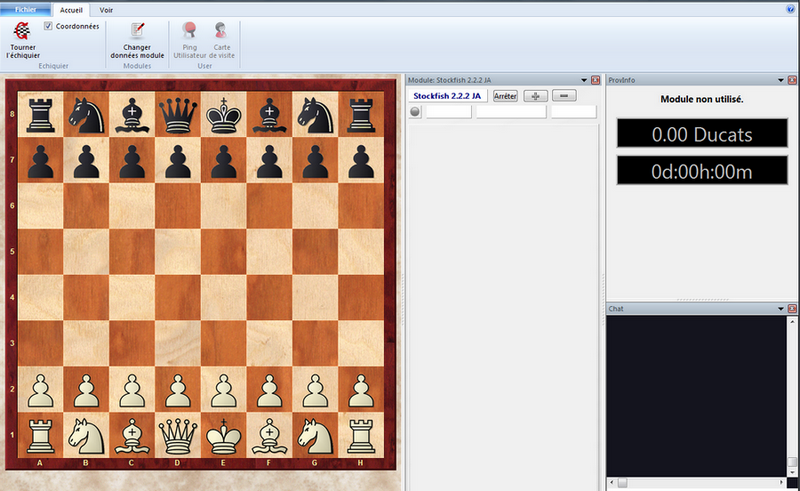The width and height of the screenshot is (800, 491).
Task: Switch to the Voir tab
Action: pos(107,8)
